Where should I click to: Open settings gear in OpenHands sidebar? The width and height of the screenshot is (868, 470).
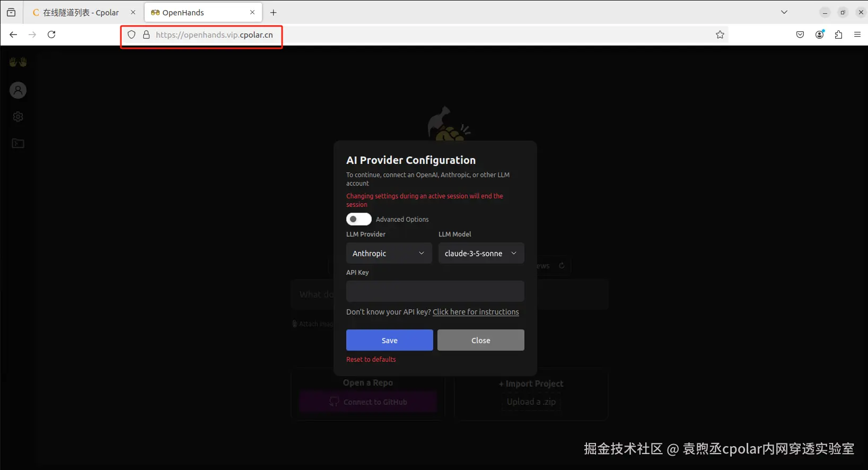point(18,117)
